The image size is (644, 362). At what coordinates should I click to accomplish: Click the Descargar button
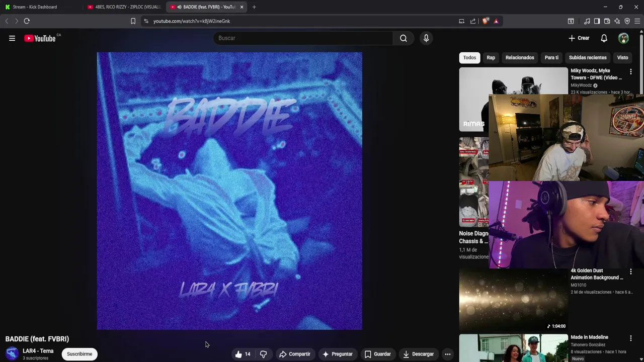point(419,354)
